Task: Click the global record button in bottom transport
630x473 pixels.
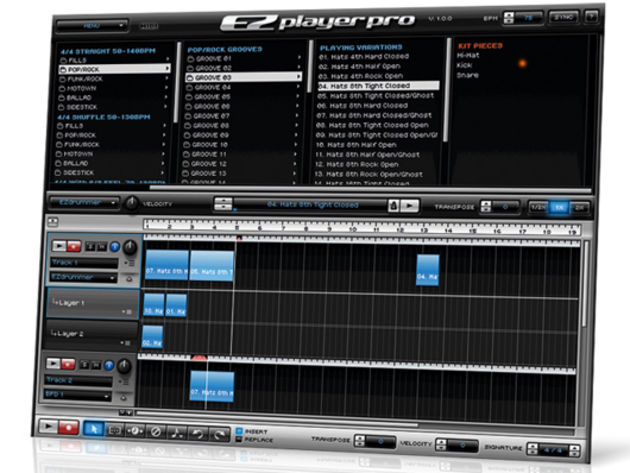Action: [x=68, y=428]
